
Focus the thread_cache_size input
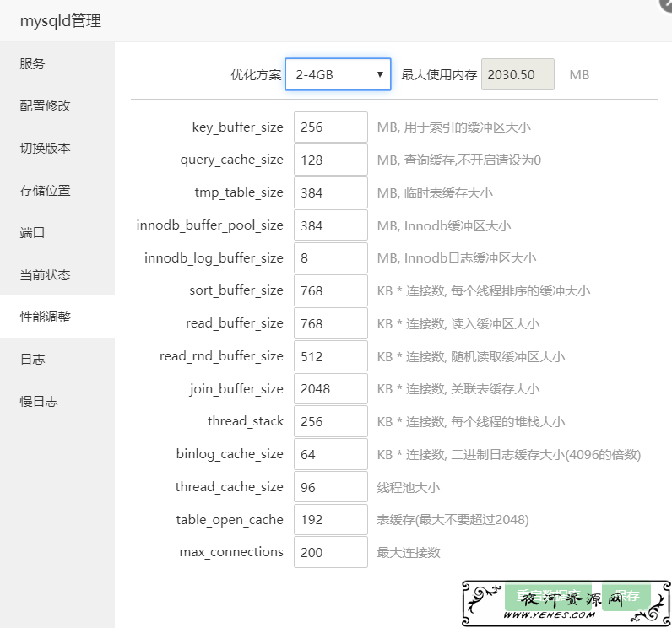click(x=331, y=487)
